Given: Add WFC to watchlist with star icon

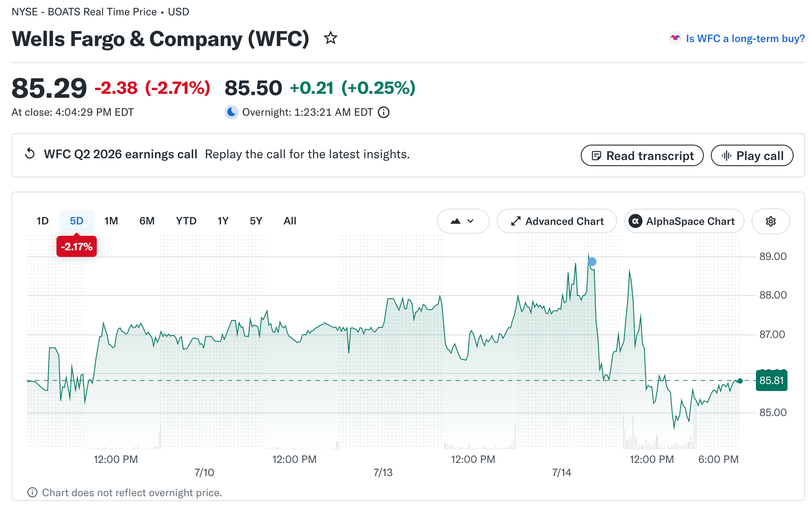Looking at the screenshot, I should [x=331, y=38].
